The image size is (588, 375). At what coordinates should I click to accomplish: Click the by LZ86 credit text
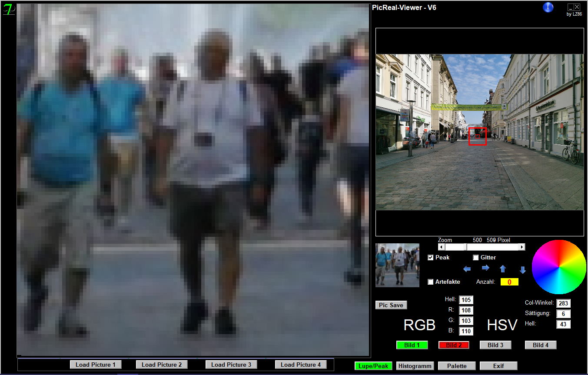[x=574, y=14]
